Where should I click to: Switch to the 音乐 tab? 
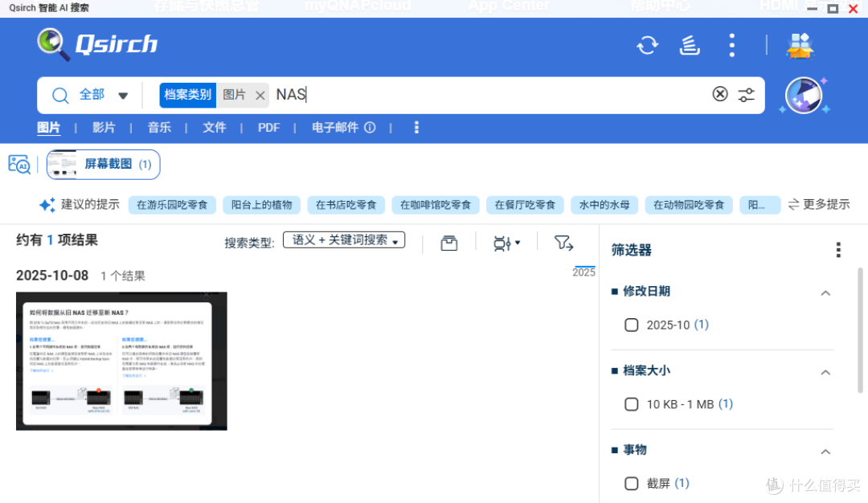159,128
